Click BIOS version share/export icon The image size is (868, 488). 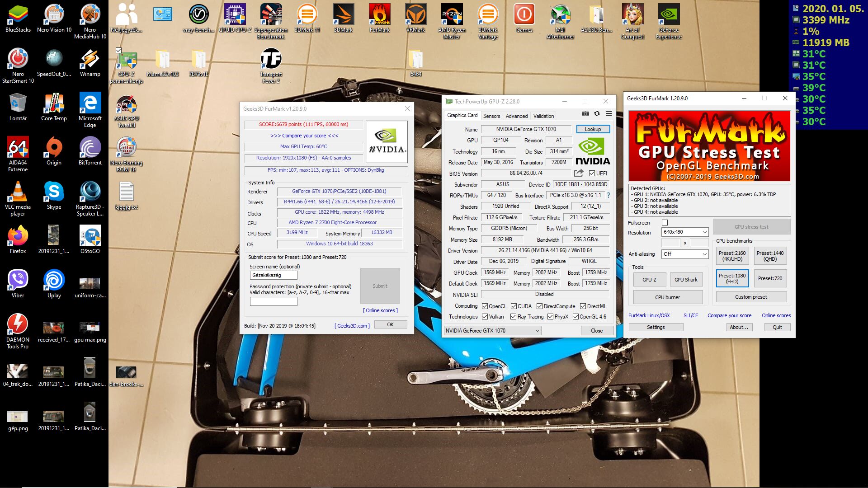[579, 173]
